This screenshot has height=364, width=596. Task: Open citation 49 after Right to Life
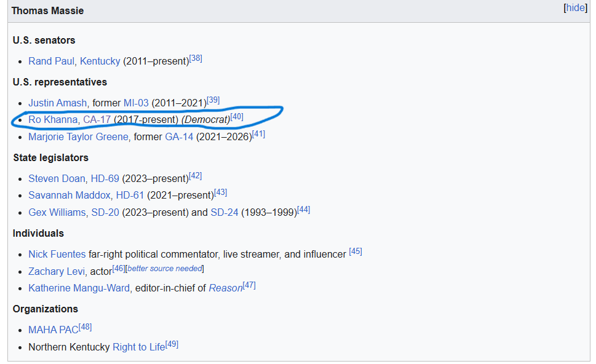click(172, 344)
